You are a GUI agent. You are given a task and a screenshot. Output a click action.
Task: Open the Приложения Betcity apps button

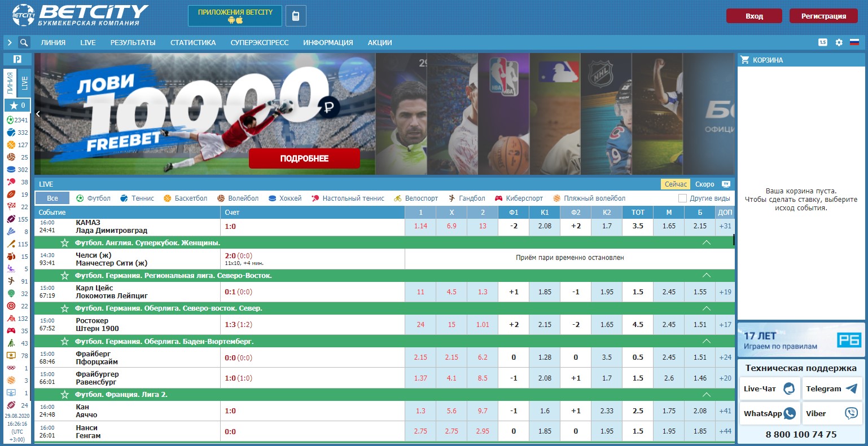coord(235,16)
